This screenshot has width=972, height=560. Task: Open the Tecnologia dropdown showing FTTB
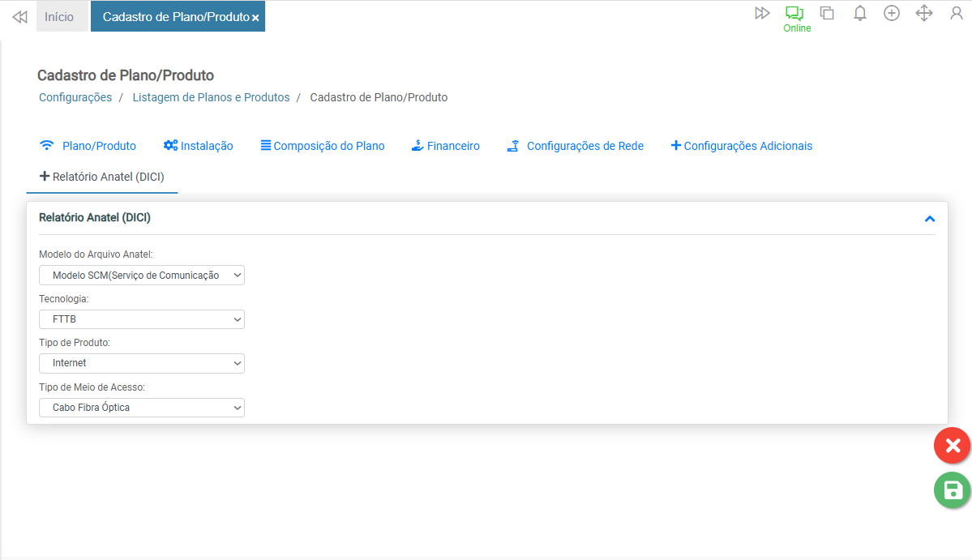142,319
